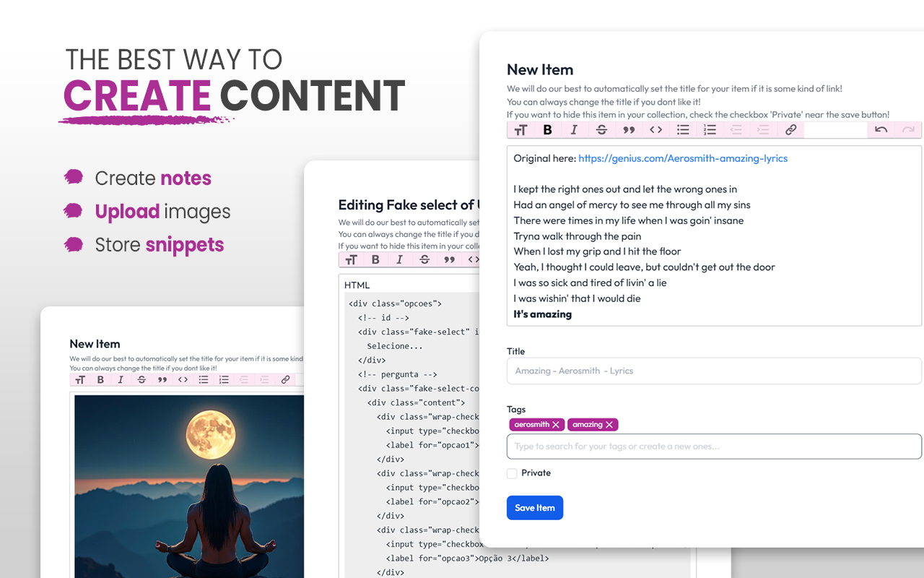Click the "HTML" label in Editing Fake select

click(x=357, y=285)
